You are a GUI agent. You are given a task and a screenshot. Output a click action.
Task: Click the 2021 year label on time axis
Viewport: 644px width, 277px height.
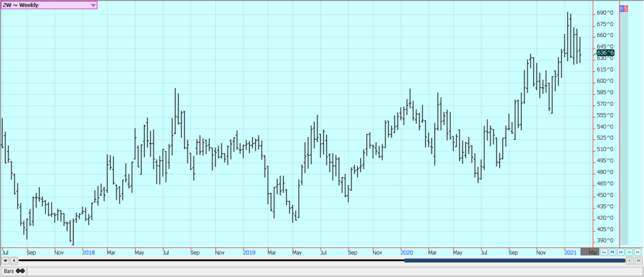(x=570, y=253)
